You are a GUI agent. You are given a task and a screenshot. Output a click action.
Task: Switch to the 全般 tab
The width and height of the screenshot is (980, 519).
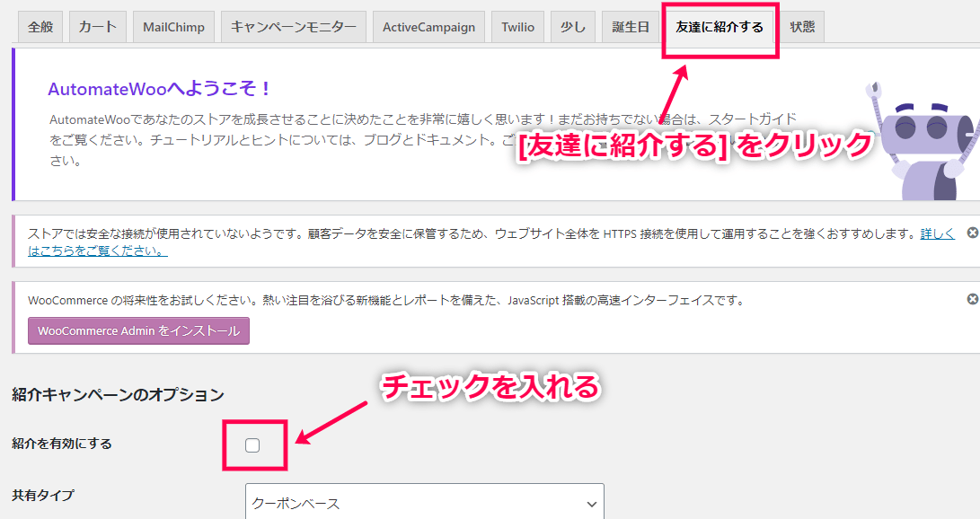[x=40, y=27]
